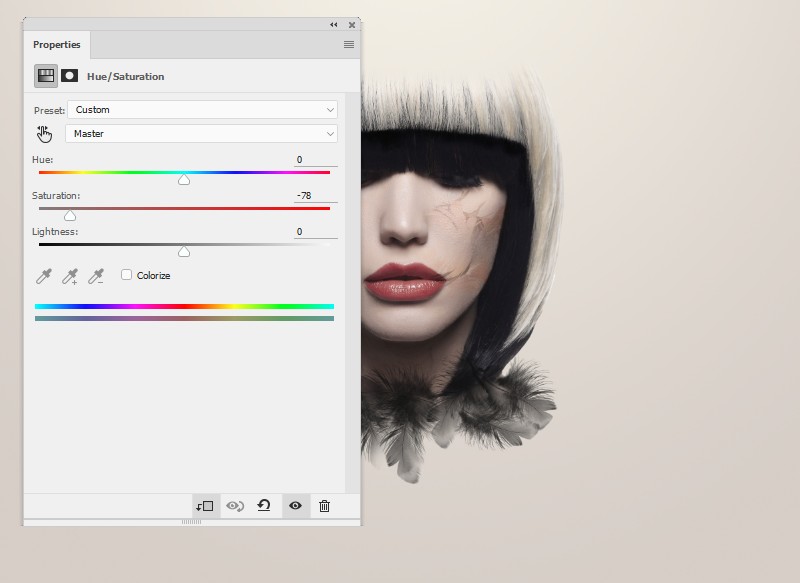
Task: Toggle adjustment layer visibility eye
Action: point(295,506)
